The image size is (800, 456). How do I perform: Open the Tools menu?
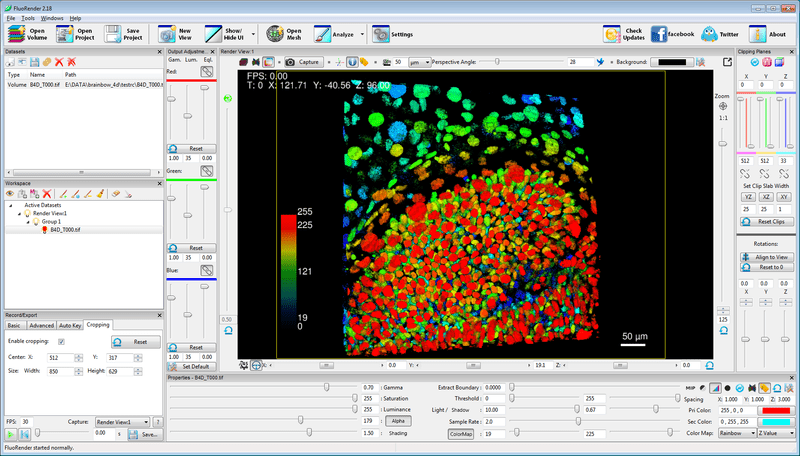tap(27, 18)
